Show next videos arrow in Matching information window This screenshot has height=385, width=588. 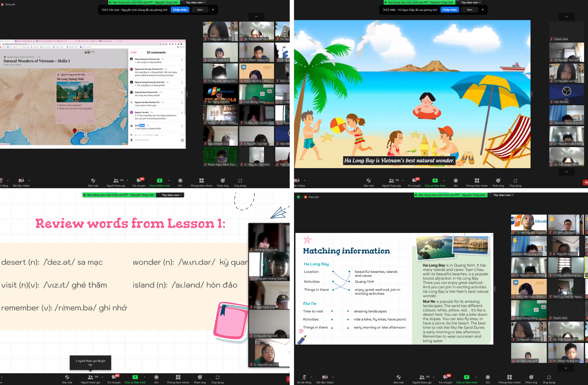coord(566,368)
